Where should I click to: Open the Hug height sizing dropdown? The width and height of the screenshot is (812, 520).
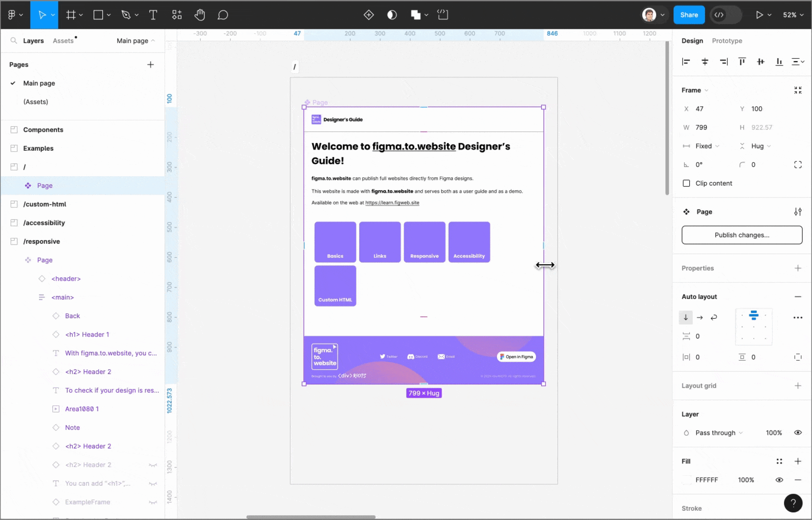tap(756, 146)
